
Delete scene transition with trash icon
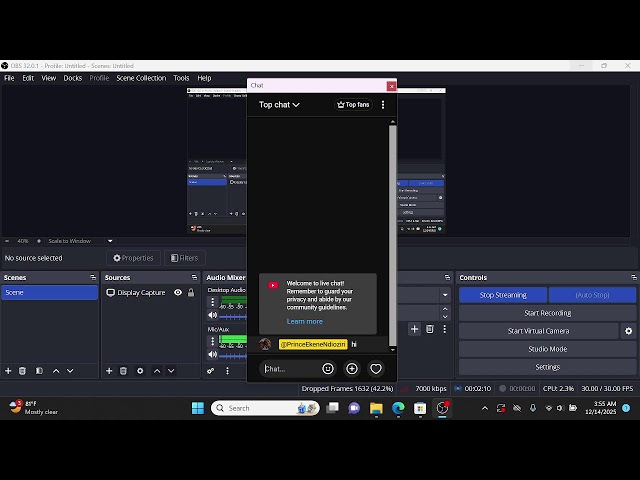[430, 329]
